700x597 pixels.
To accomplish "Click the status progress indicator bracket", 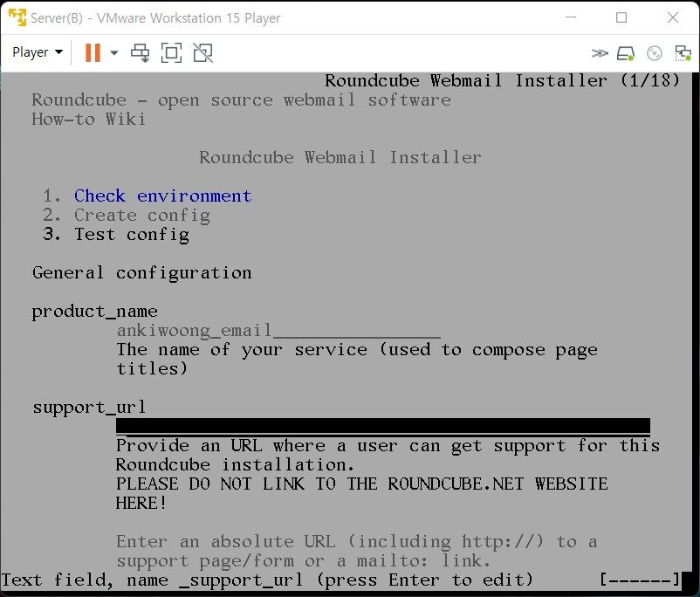I will [640, 580].
